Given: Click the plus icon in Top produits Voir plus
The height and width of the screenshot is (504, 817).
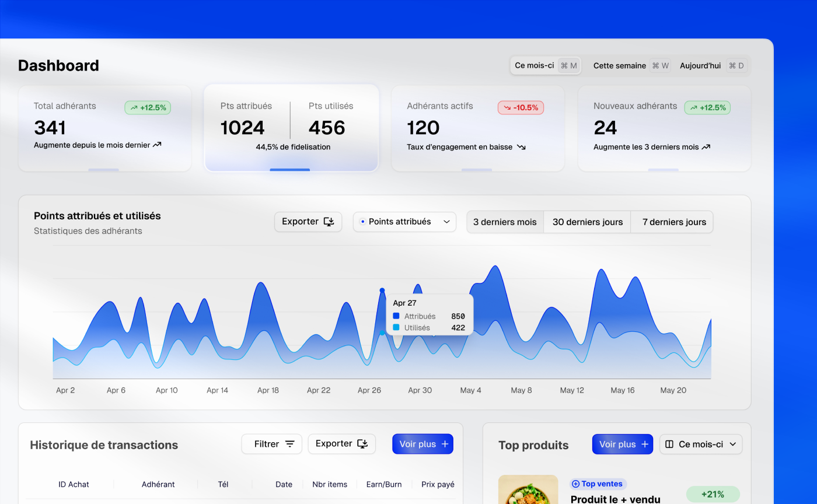Looking at the screenshot, I should pyautogui.click(x=645, y=444).
